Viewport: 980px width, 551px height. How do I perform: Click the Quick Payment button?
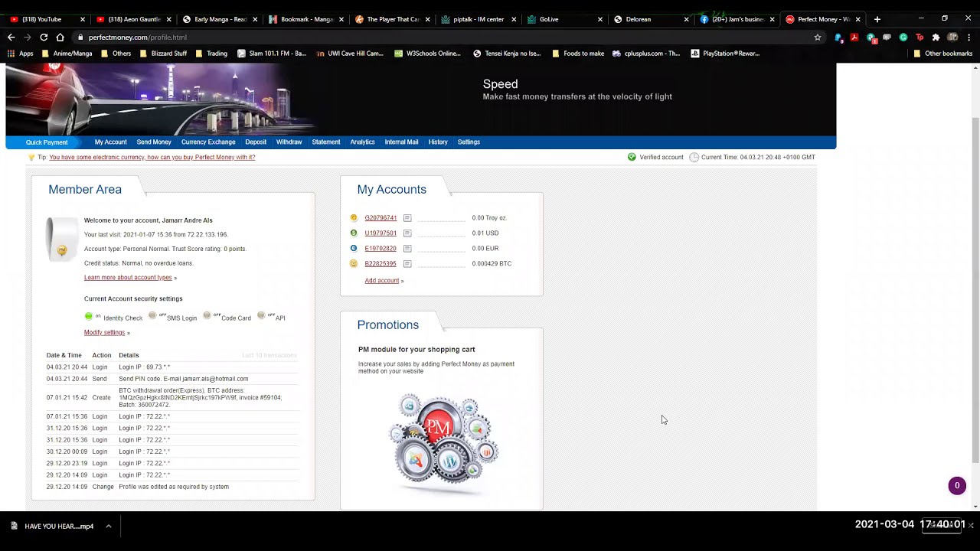(x=47, y=142)
